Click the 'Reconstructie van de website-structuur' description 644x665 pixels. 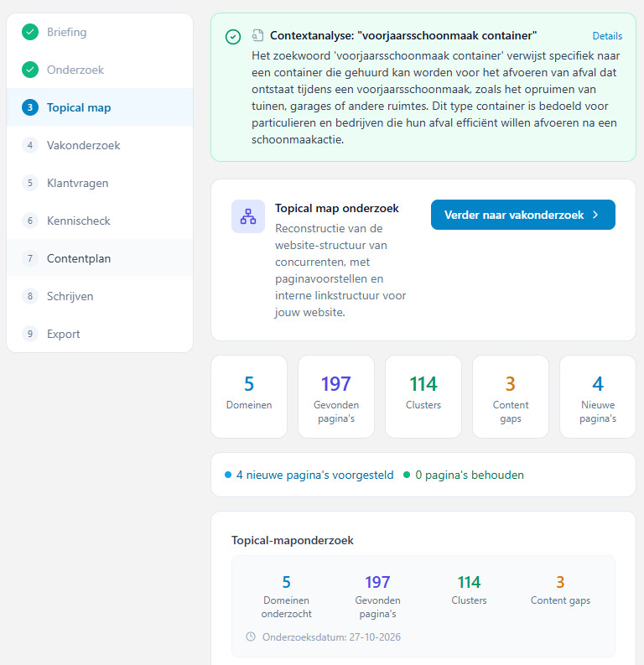340,270
